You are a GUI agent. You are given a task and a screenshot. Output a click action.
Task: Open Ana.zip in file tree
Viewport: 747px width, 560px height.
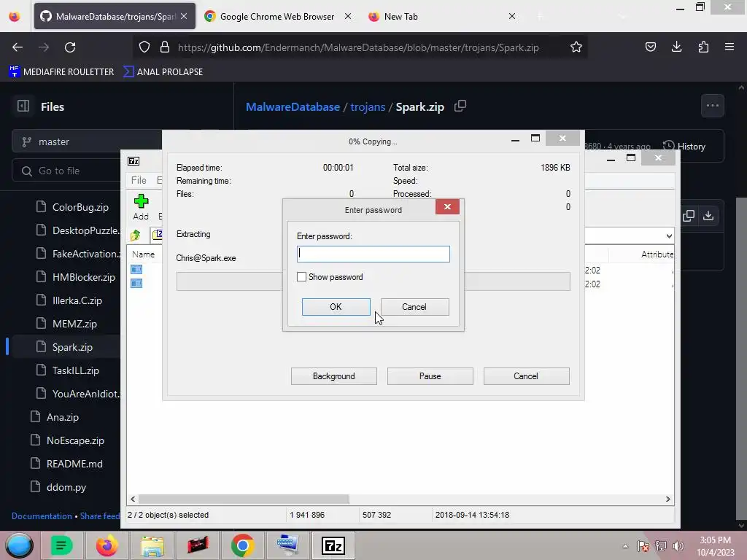(63, 417)
